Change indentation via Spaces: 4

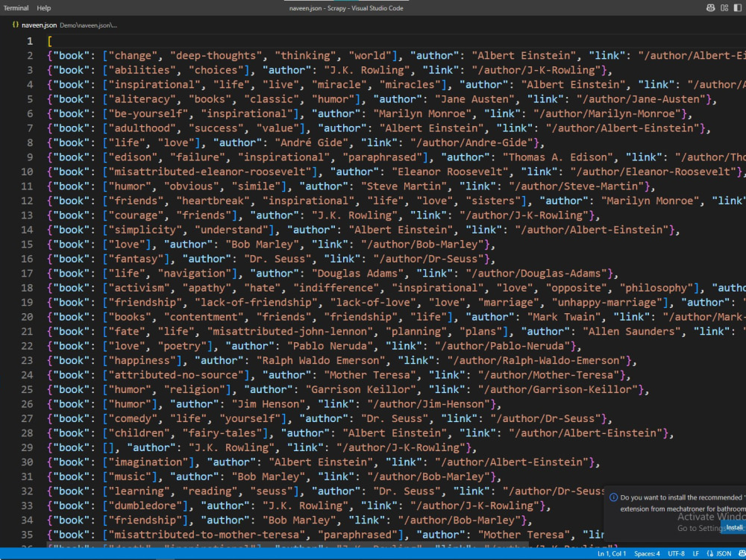pos(647,554)
